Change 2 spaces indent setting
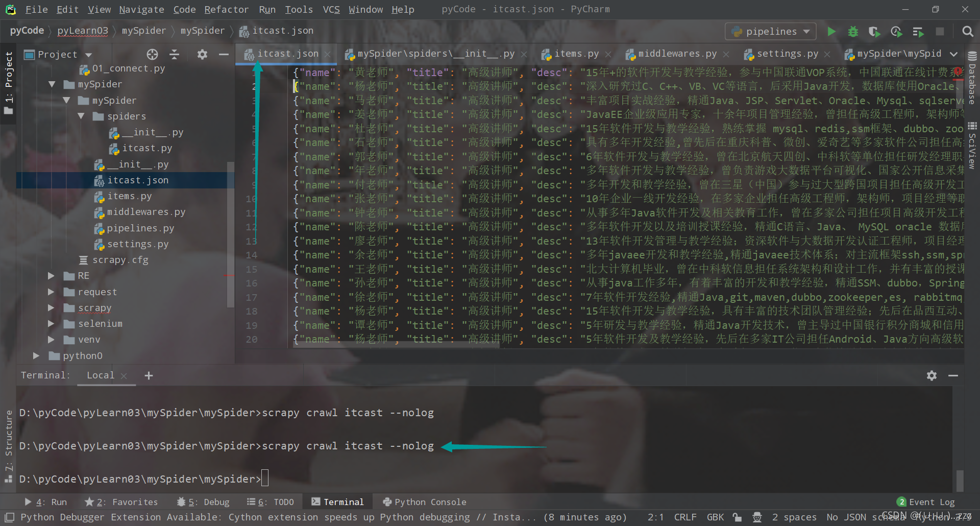Screen dimensions: 980x526 [x=794, y=517]
